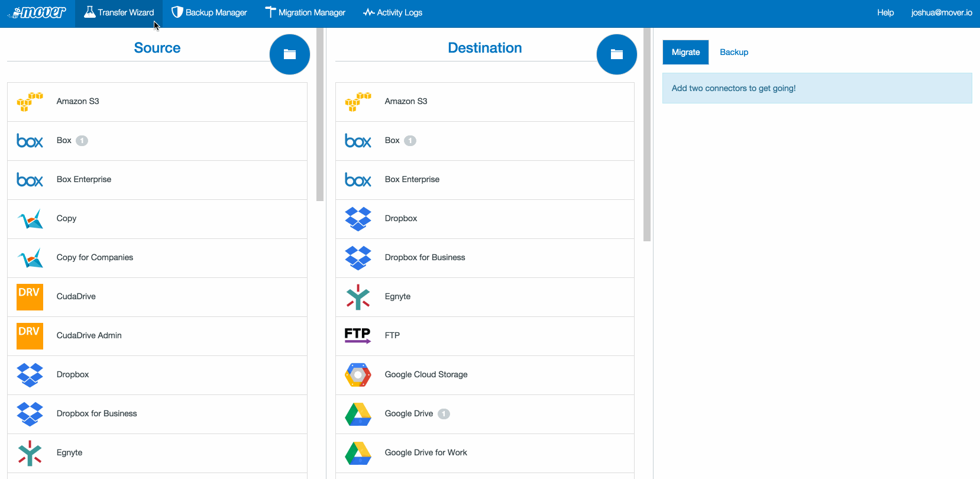Open the Backup Manager tab

coord(209,12)
